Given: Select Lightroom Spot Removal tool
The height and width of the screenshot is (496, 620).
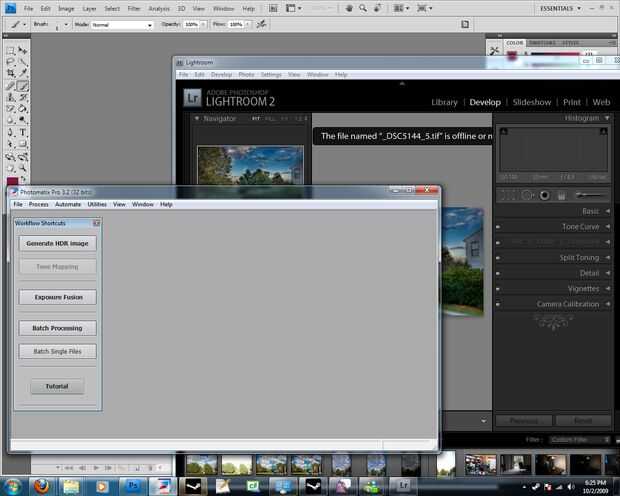Looking at the screenshot, I should [x=527, y=195].
